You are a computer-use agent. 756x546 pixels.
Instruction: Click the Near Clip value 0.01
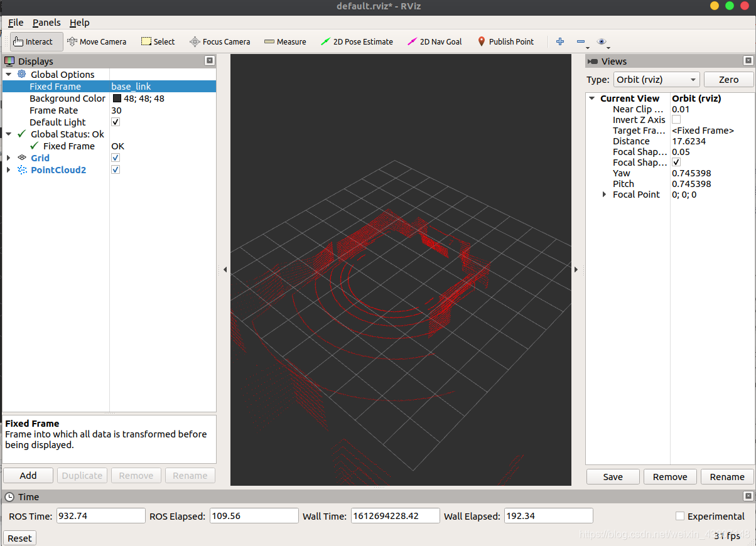681,109
